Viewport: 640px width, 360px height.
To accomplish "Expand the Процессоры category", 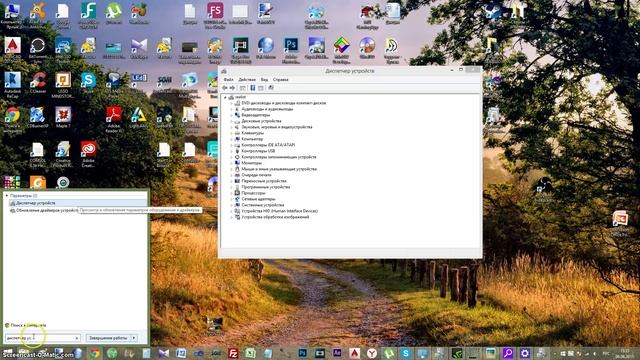I will pyautogui.click(x=231, y=193).
